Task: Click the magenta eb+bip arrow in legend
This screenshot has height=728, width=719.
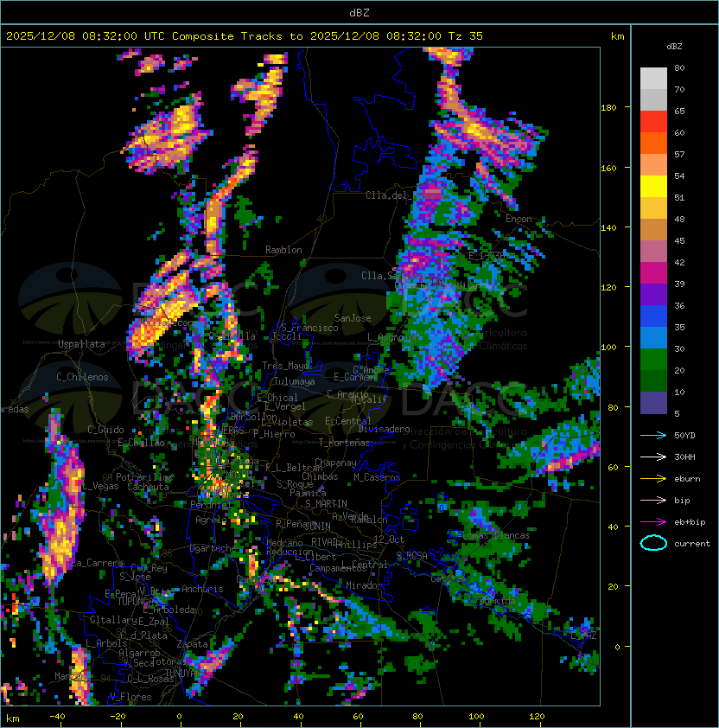Action: 653,522
